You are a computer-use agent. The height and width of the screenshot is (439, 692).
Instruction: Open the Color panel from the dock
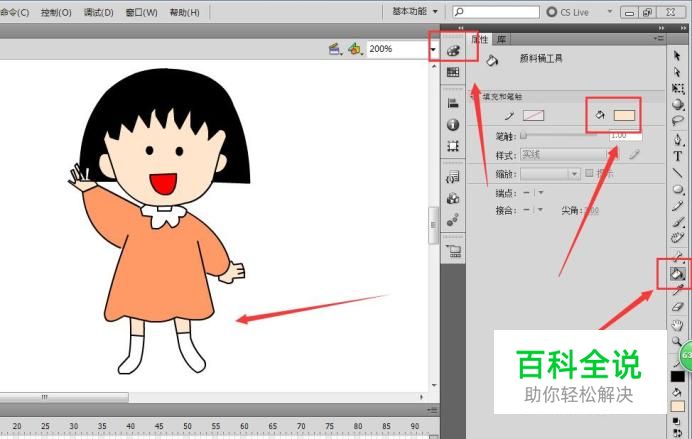click(x=453, y=51)
